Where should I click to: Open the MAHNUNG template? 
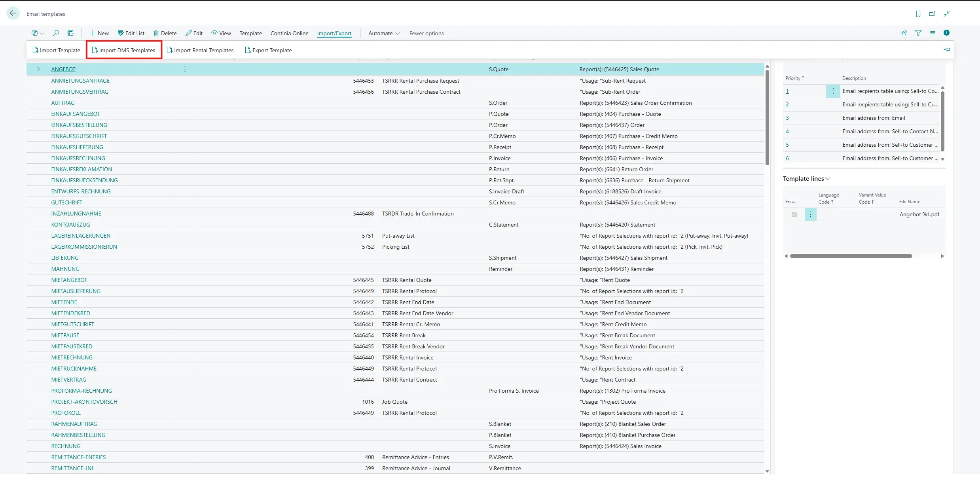(x=65, y=269)
